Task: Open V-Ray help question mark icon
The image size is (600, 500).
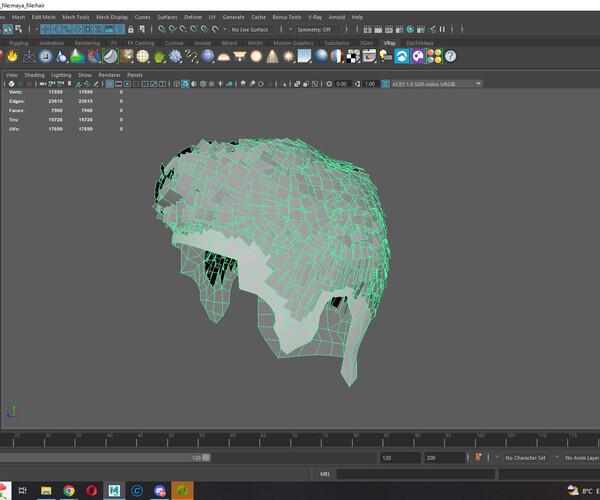Action: tap(450, 56)
